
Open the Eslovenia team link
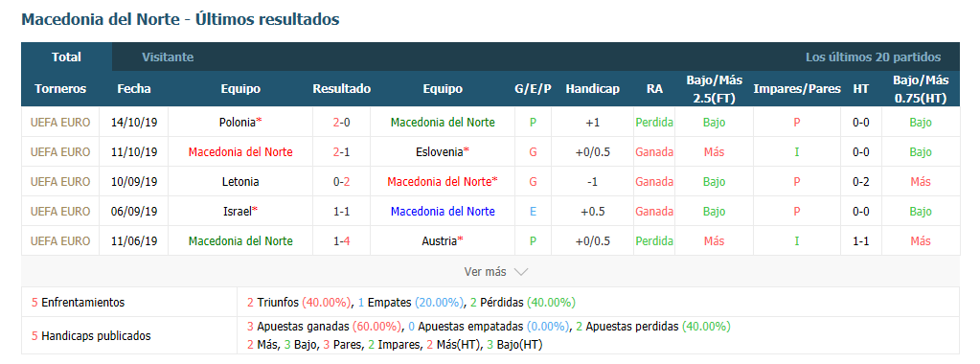point(440,152)
